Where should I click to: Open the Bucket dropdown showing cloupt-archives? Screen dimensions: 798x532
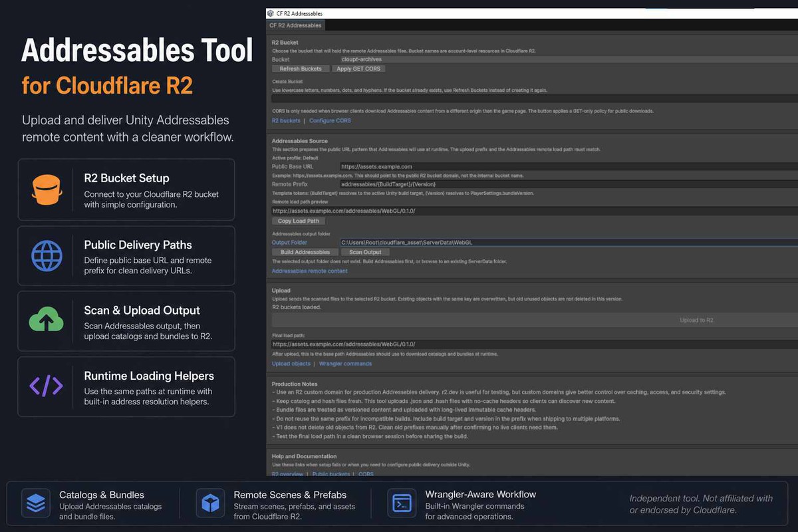pyautogui.click(x=568, y=59)
